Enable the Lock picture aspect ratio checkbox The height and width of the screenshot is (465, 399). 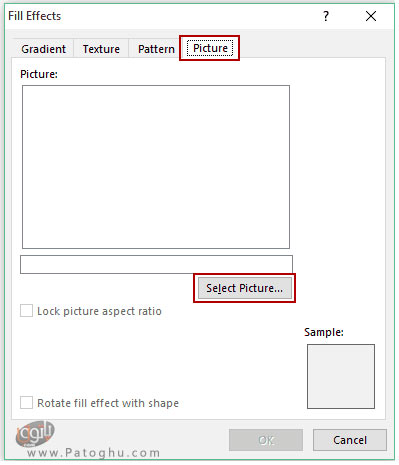26,311
